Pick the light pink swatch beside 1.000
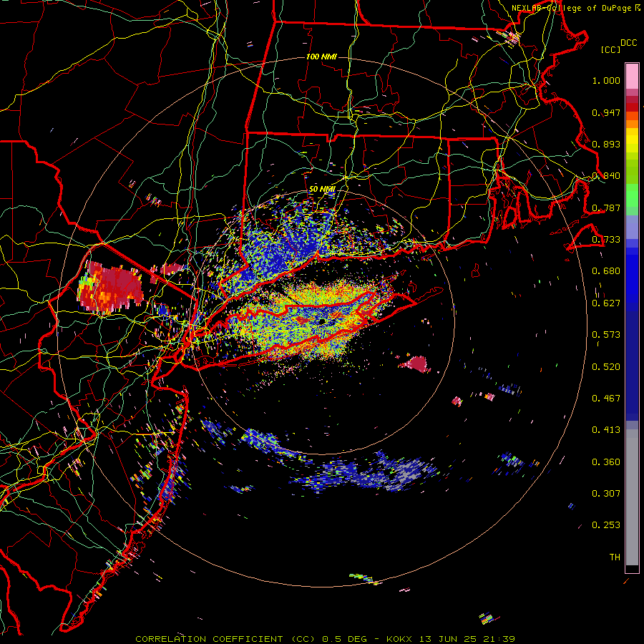Viewport: 644px width, 644px height. (632, 77)
